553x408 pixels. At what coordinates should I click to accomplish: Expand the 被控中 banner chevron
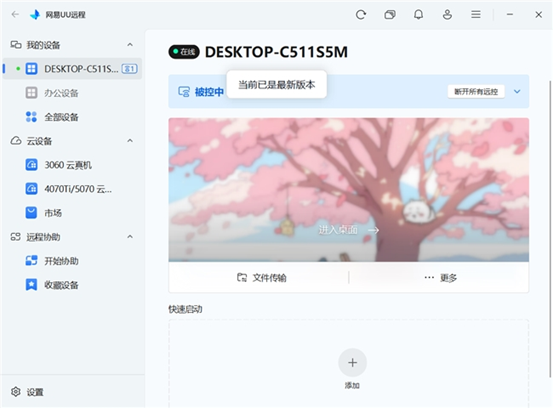pos(517,92)
